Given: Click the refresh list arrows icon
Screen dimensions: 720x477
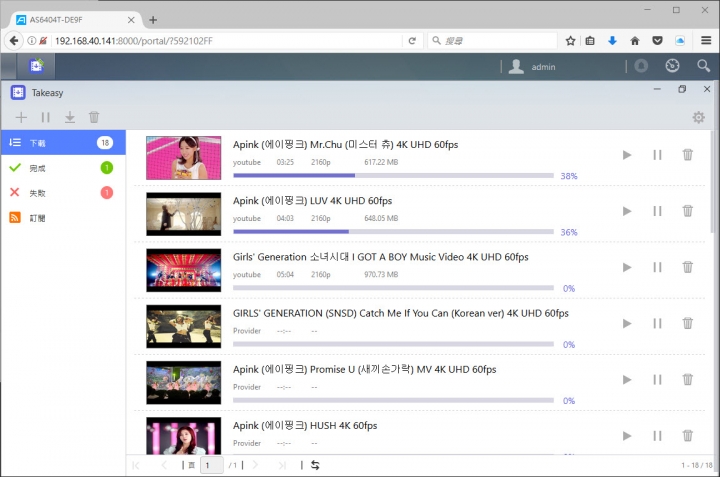Looking at the screenshot, I should tap(315, 465).
